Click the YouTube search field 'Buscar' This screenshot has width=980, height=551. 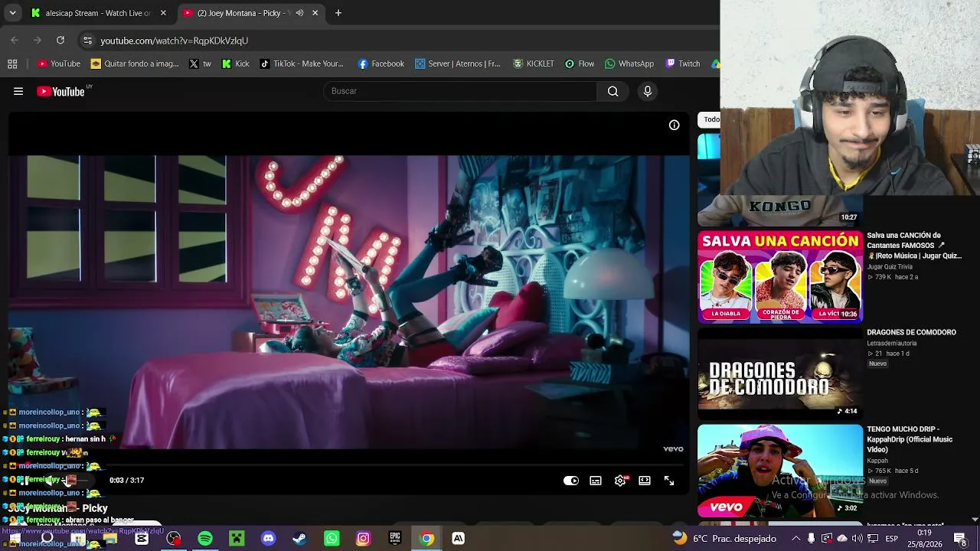pos(460,91)
